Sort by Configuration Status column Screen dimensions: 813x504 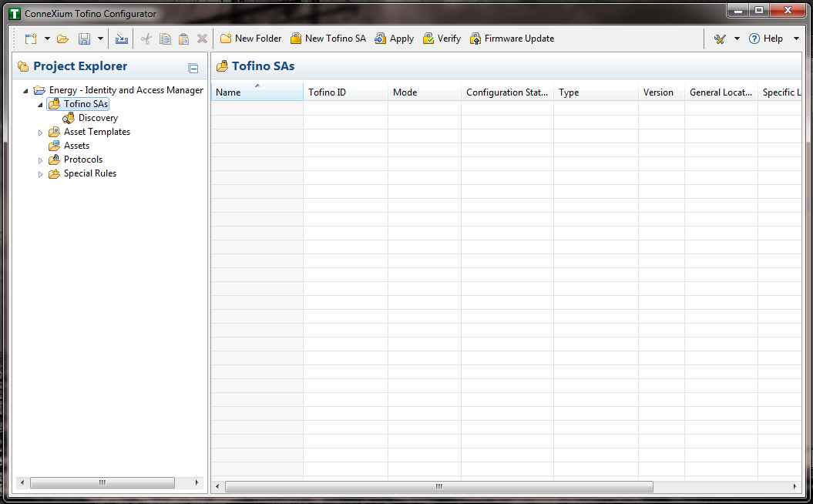click(x=507, y=92)
